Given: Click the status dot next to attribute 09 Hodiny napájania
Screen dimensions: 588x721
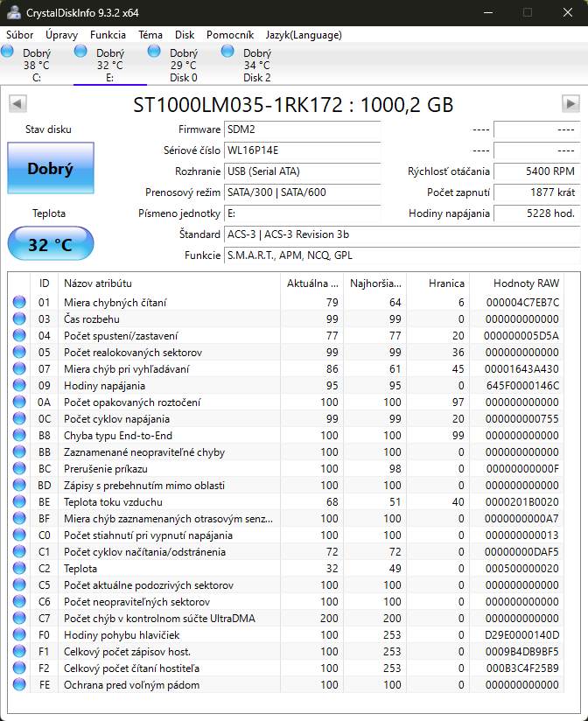Looking at the screenshot, I should point(19,385).
